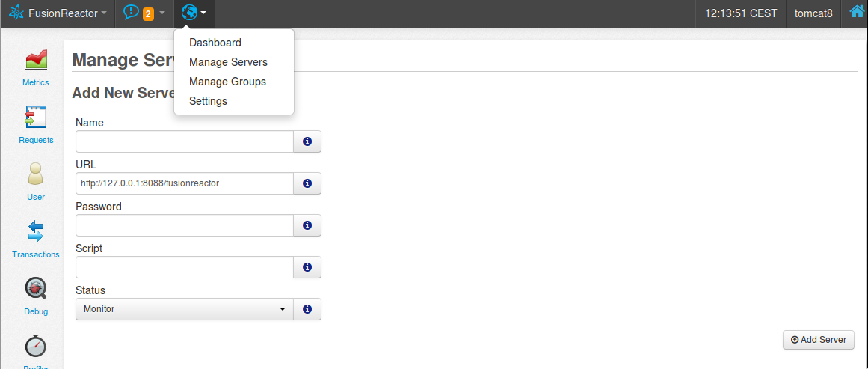
Task: Open Settings from the globe menu
Action: (x=208, y=101)
